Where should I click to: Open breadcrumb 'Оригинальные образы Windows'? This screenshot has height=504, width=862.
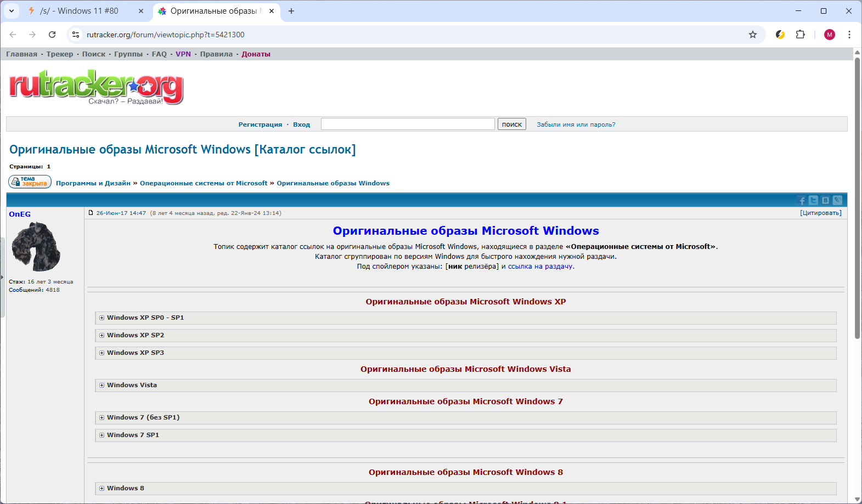click(x=333, y=183)
